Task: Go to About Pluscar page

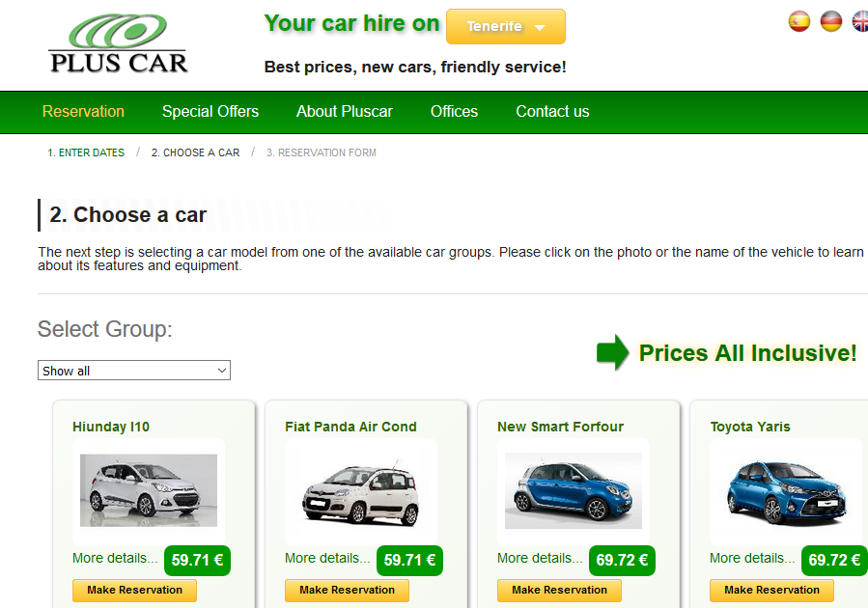Action: click(345, 111)
